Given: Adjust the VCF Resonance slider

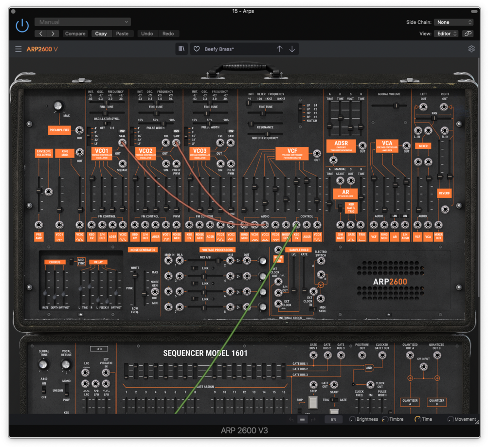Looking at the screenshot, I should (265, 124).
